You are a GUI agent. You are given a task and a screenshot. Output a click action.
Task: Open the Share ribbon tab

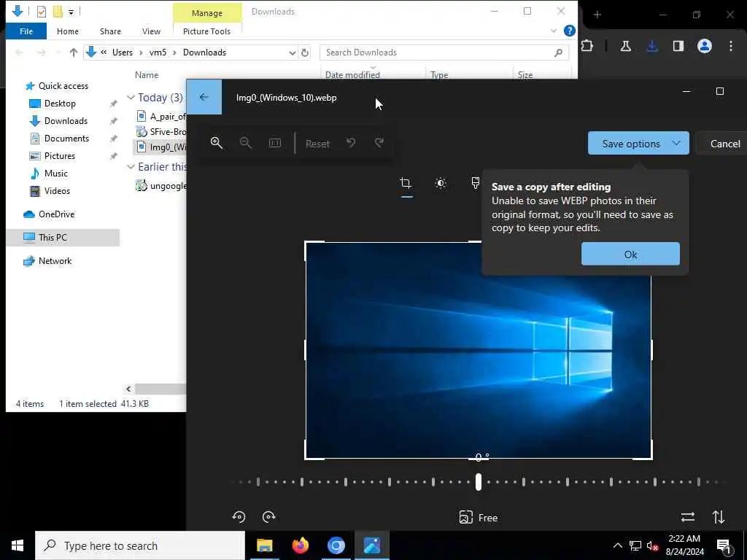(x=110, y=31)
